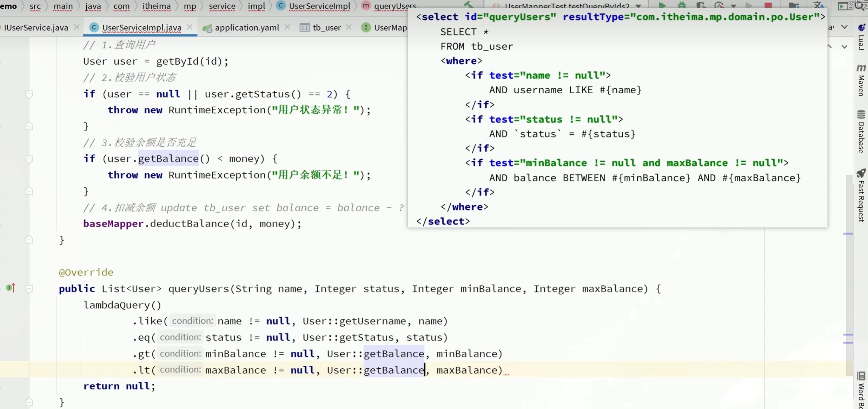Expand the hidden editor tabs list

pos(844,27)
